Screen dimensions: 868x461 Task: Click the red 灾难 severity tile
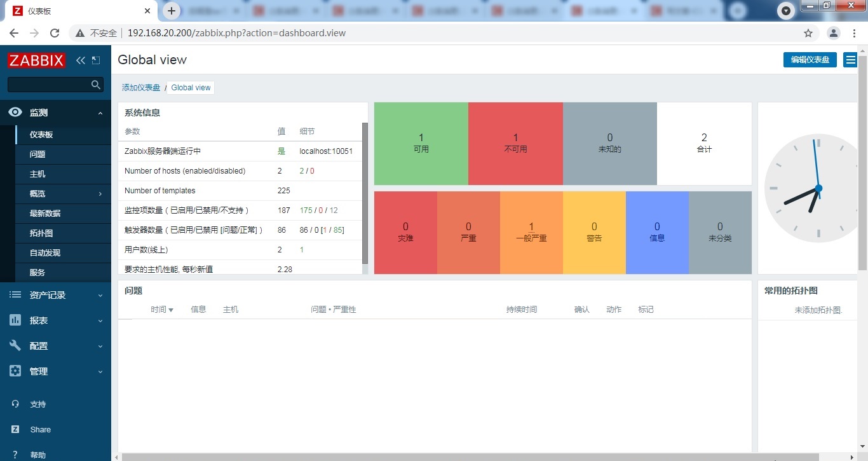click(x=405, y=233)
